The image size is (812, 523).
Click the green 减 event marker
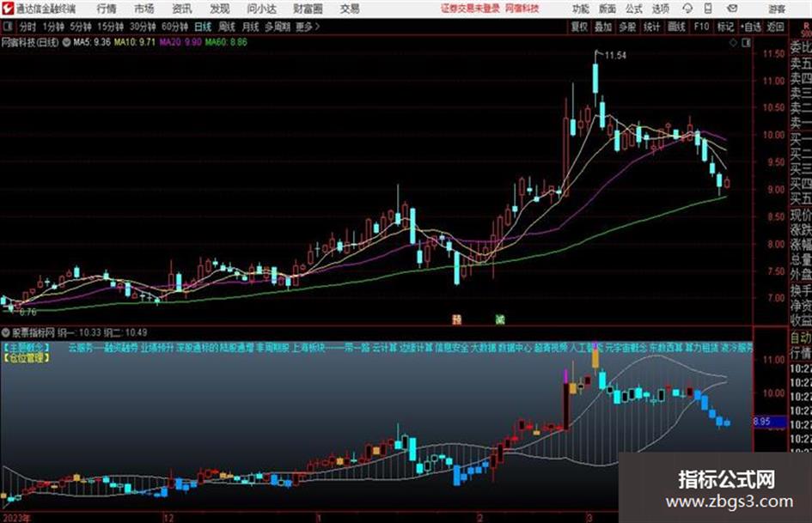[500, 319]
